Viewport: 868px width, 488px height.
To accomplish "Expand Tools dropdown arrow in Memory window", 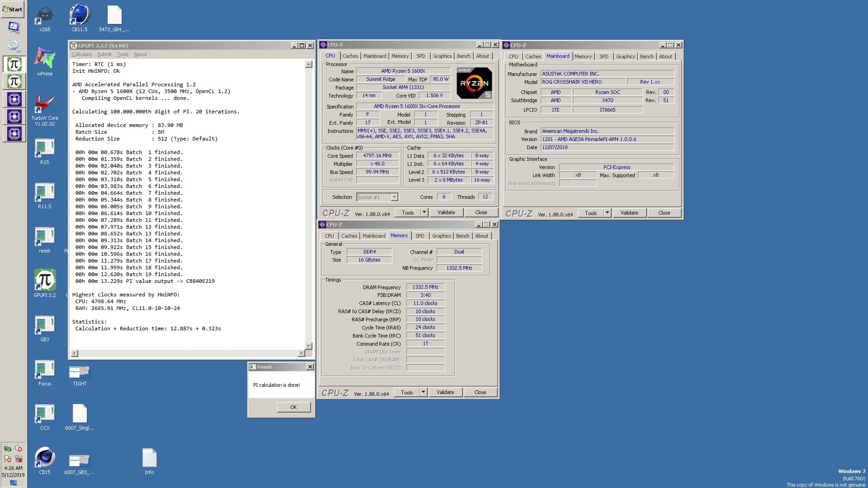I will click(423, 392).
